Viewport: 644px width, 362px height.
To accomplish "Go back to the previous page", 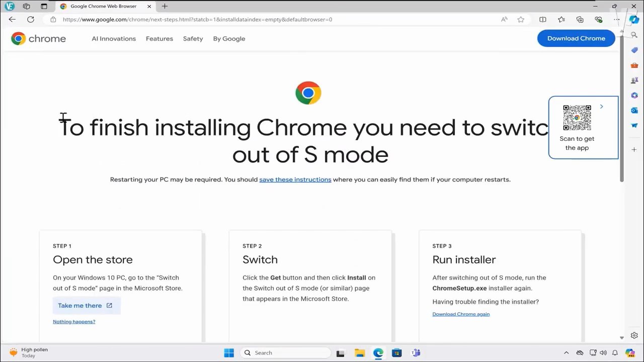I will click(12, 20).
